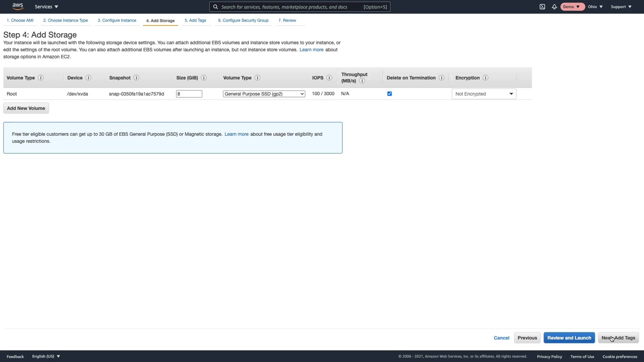This screenshot has height=362, width=644.
Task: Open the notifications bell icon
Action: [x=554, y=7]
